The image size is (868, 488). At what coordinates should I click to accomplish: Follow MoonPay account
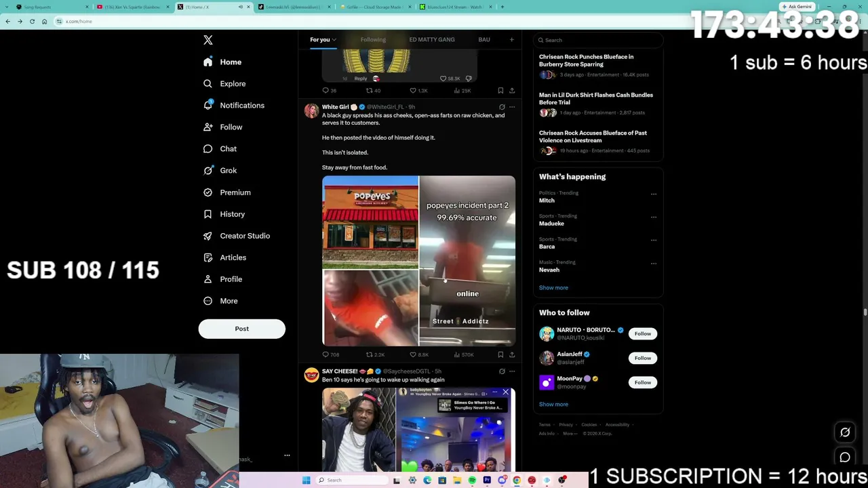pos(643,382)
